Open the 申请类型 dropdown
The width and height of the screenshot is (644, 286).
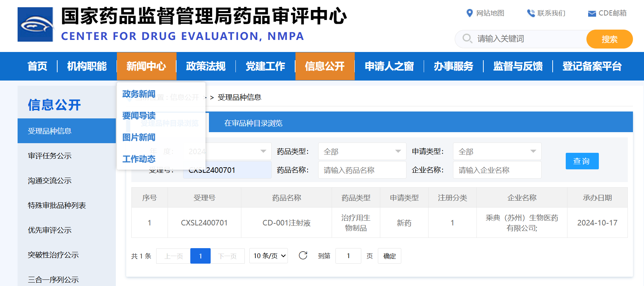click(497, 151)
